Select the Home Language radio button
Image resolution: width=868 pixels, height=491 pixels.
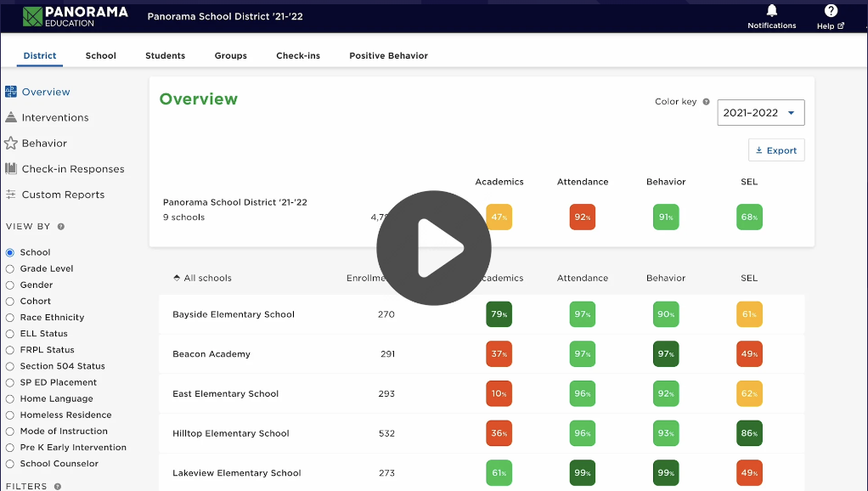tap(10, 399)
